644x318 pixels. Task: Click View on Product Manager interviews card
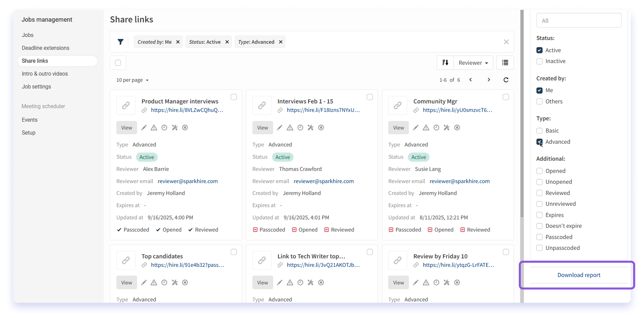coord(127,128)
